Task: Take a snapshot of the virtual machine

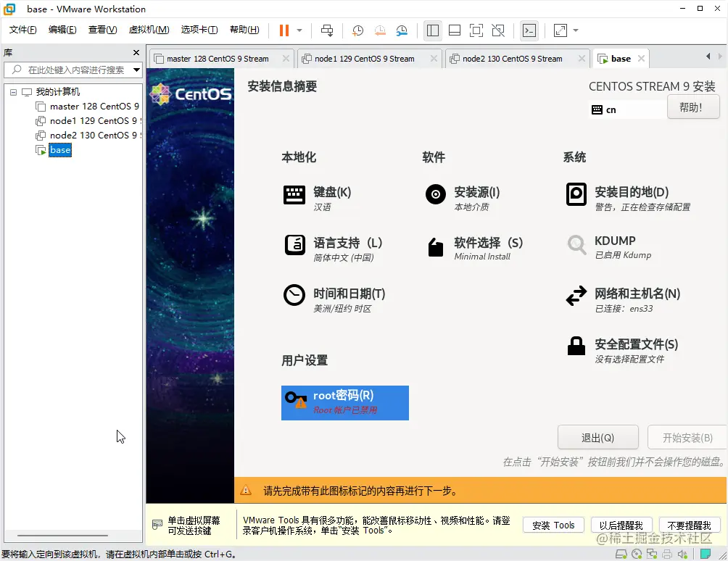Action: coord(357,30)
